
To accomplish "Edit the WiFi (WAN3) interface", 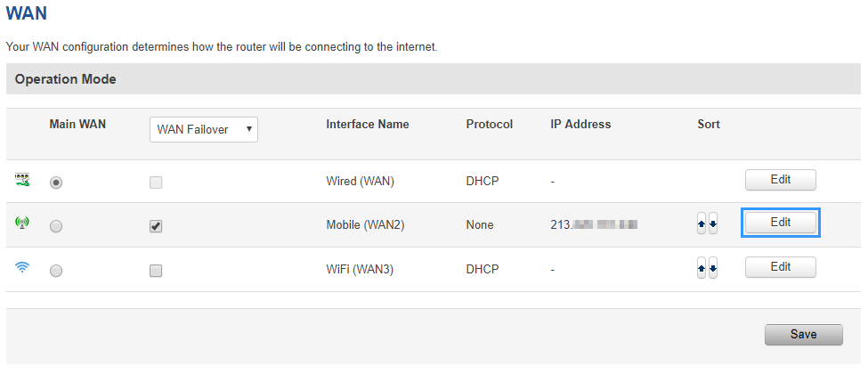I will point(780,266).
